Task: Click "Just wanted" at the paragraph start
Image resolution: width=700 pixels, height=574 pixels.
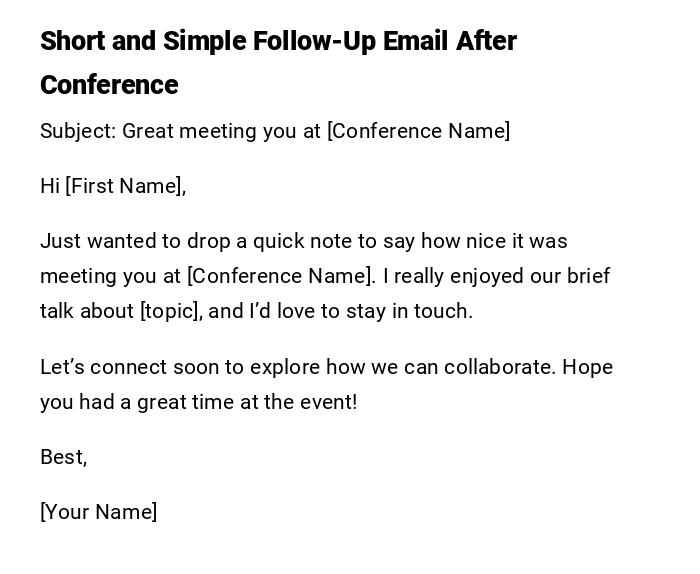Action: tap(89, 241)
